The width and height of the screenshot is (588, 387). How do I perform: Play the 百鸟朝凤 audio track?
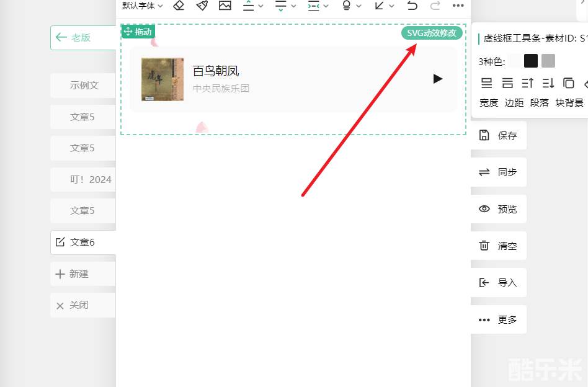tap(438, 79)
